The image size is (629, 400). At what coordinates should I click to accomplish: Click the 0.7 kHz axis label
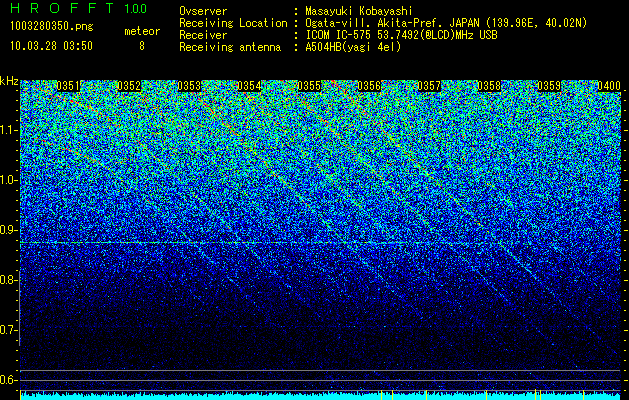pyautogui.click(x=9, y=330)
